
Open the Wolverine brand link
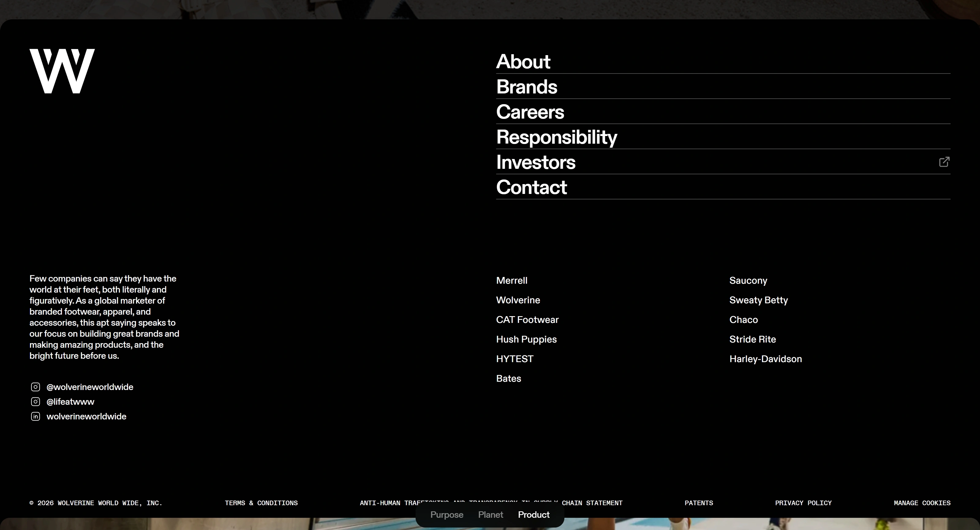click(518, 300)
